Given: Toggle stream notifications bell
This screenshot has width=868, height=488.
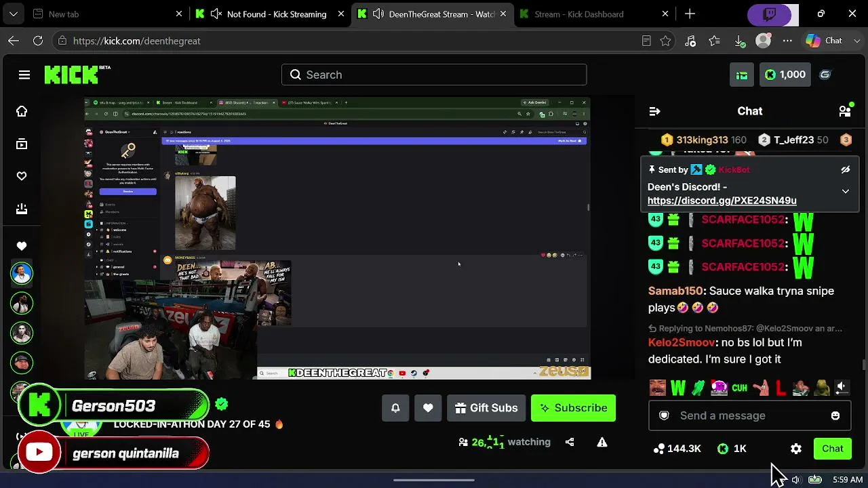Looking at the screenshot, I should [x=395, y=408].
